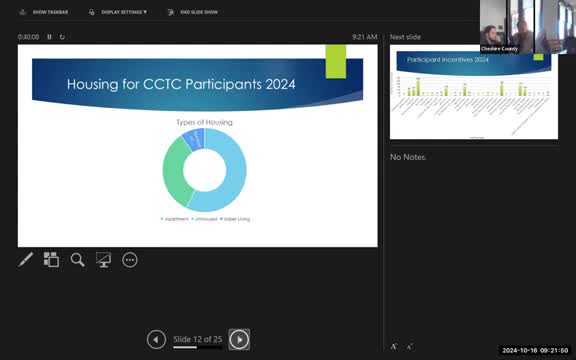This screenshot has height=360, width=576.
Task: Toggle black or unblack slide show icon
Action: [x=104, y=260]
